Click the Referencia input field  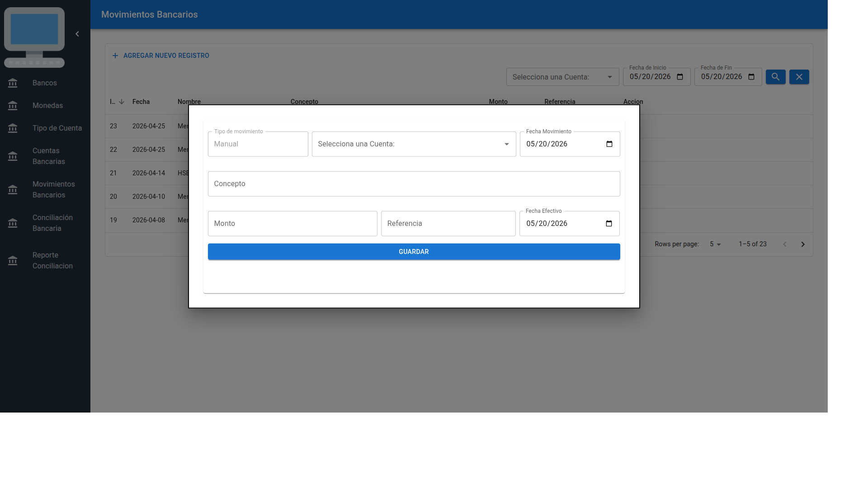(x=448, y=224)
